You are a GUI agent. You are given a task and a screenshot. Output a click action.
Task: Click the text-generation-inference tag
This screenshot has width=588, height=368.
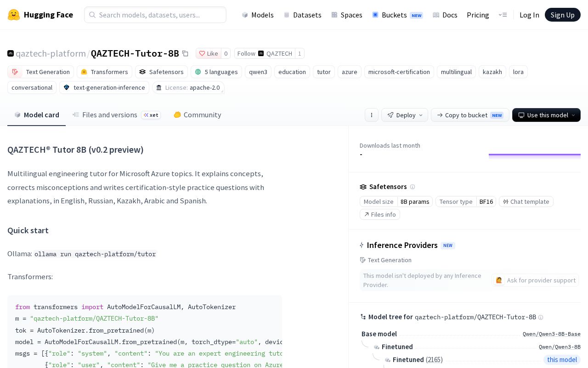(104, 87)
